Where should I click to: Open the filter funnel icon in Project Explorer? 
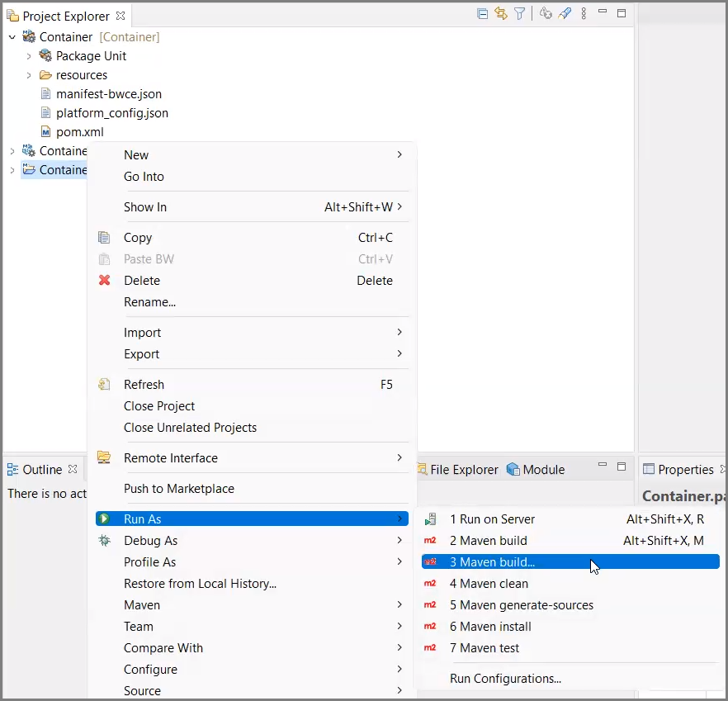pyautogui.click(x=519, y=13)
